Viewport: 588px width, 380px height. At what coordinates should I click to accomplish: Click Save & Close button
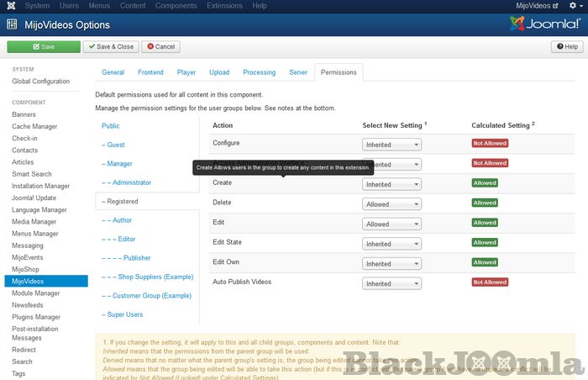pyautogui.click(x=110, y=47)
